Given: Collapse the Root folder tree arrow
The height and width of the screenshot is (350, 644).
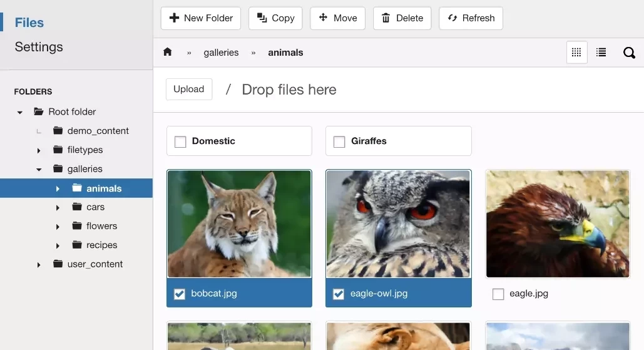Looking at the screenshot, I should 20,112.
